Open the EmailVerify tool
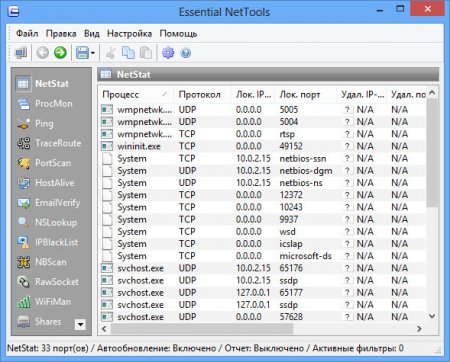Screen dimensions: 450x362 coord(49,203)
